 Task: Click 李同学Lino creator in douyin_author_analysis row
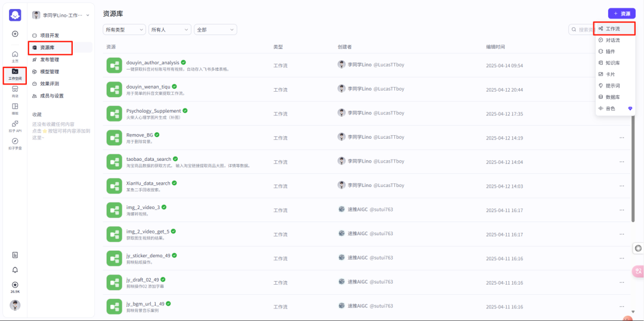pyautogui.click(x=371, y=65)
